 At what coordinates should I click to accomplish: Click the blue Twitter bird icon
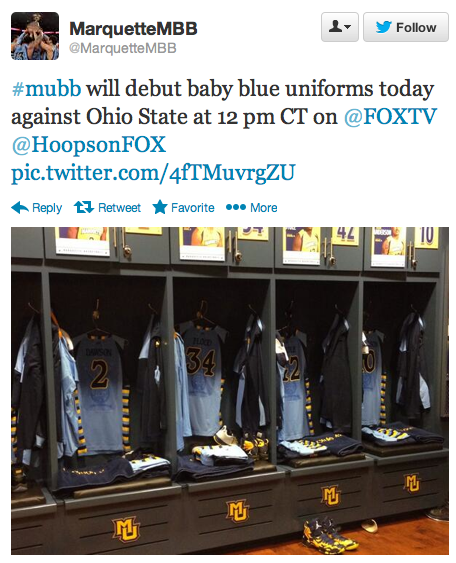(383, 27)
